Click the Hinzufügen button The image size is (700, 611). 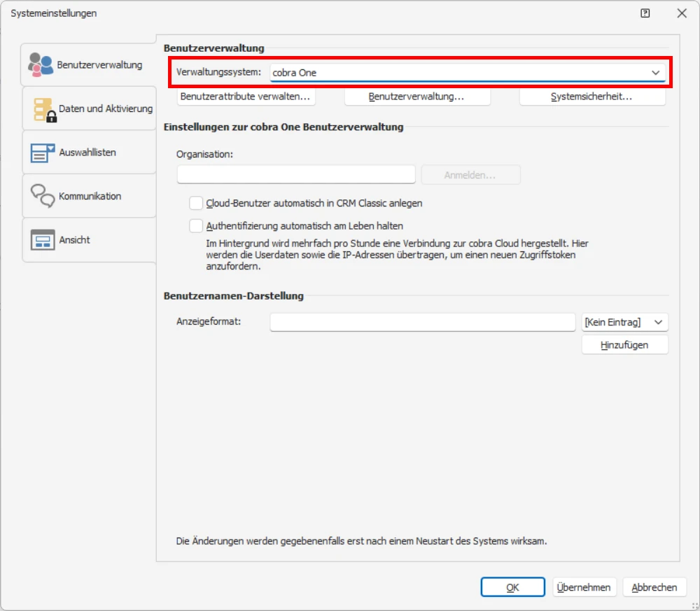pos(624,344)
